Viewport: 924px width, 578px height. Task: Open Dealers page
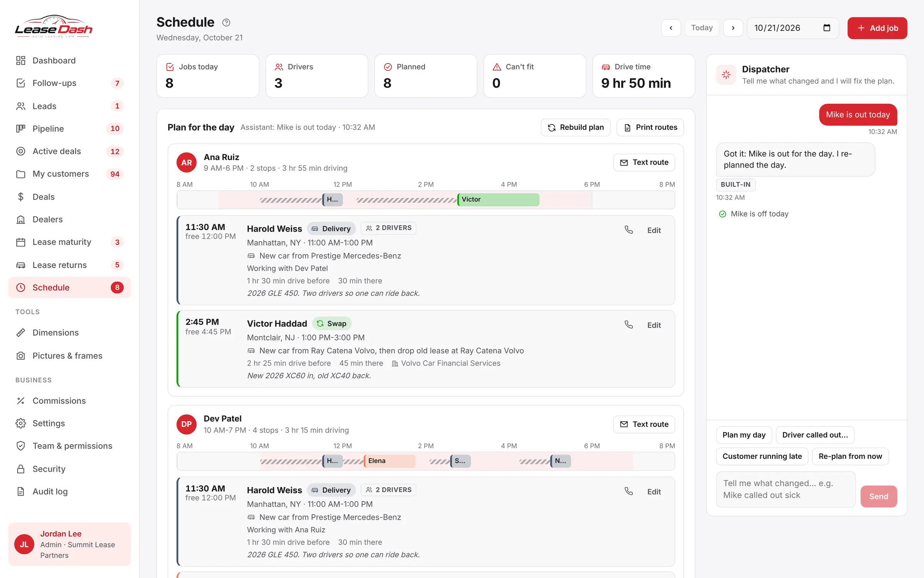[x=69, y=219]
